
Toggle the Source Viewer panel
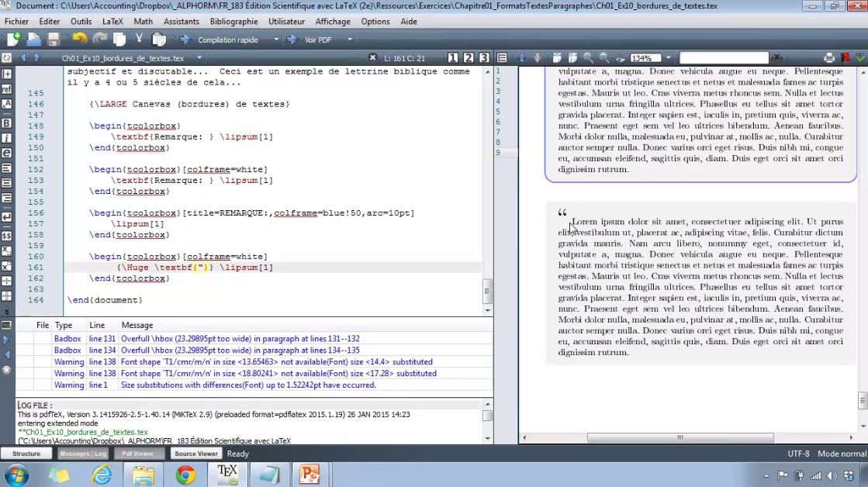tap(195, 453)
